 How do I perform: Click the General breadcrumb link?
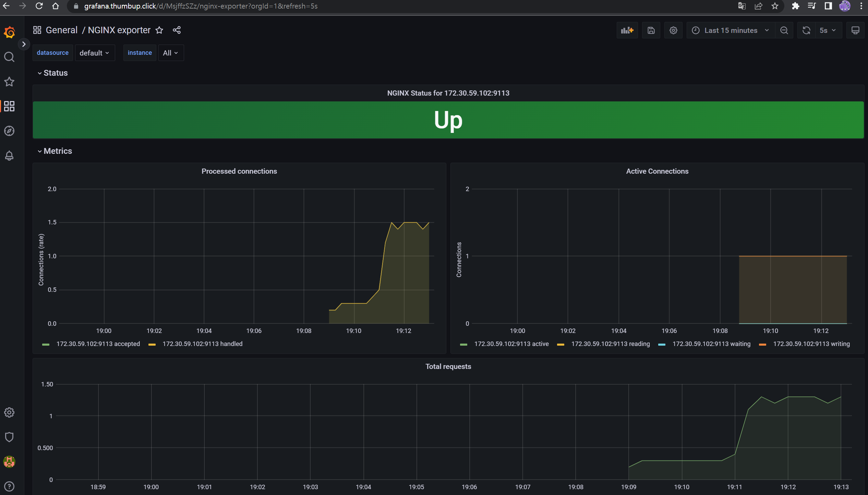(x=62, y=30)
